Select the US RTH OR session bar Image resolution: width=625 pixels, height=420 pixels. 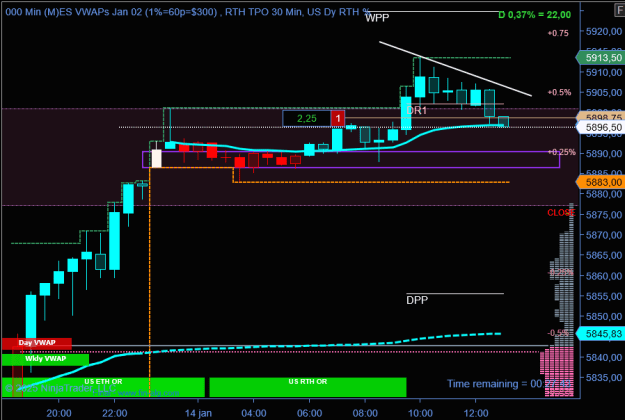click(308, 387)
